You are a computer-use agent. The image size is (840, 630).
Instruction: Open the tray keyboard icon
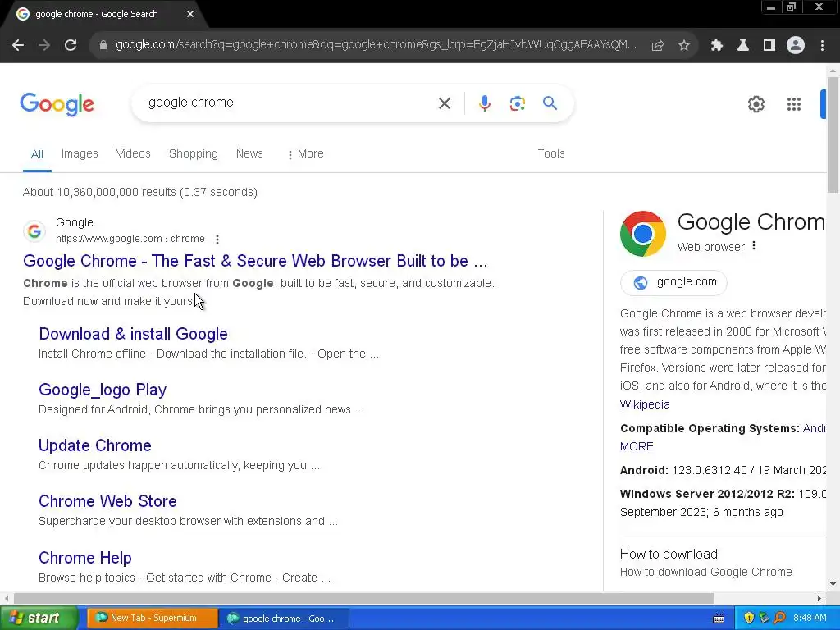pyautogui.click(x=719, y=619)
